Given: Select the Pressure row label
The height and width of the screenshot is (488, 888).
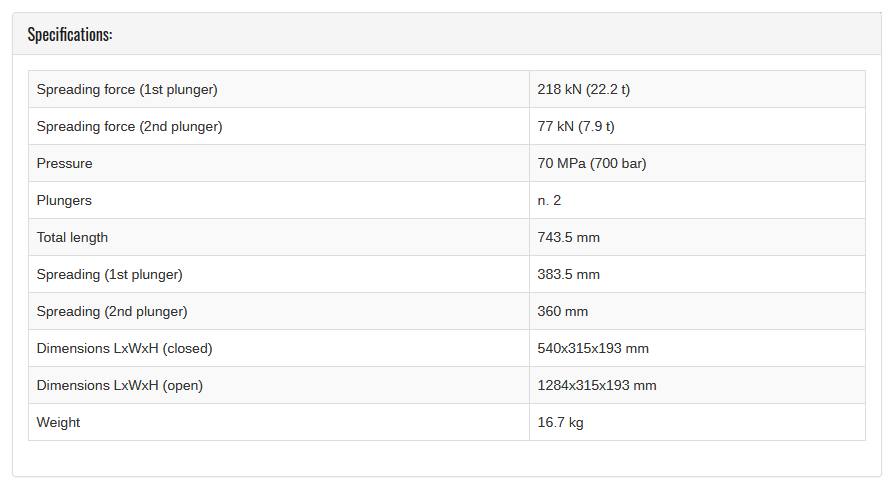Looking at the screenshot, I should pyautogui.click(x=65, y=164).
